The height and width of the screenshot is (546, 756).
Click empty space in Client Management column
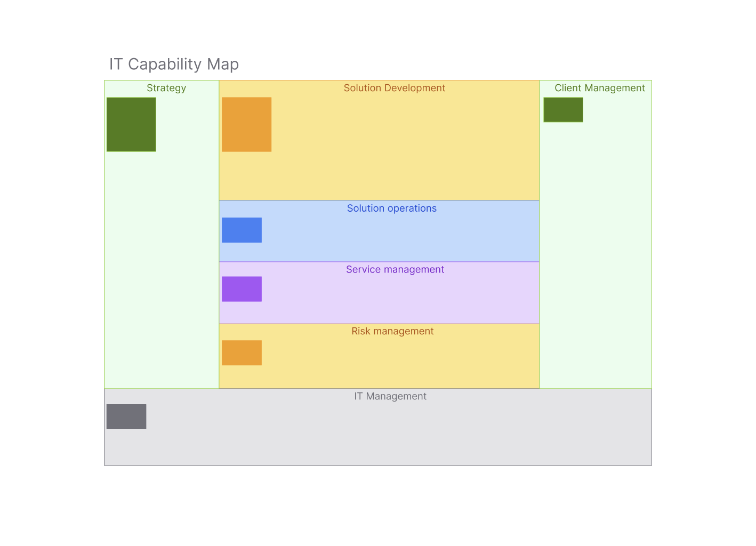click(595, 256)
